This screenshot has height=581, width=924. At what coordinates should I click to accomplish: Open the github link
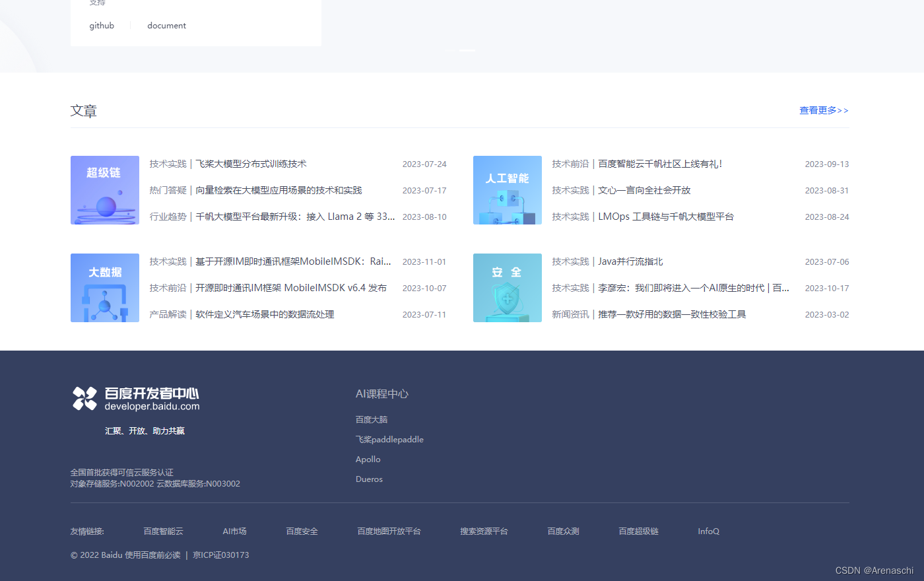click(x=102, y=26)
